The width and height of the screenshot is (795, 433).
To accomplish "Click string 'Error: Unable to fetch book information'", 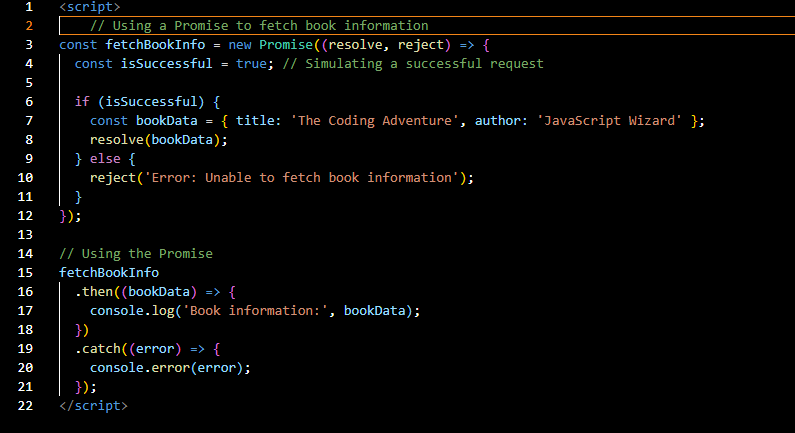I will tap(302, 177).
